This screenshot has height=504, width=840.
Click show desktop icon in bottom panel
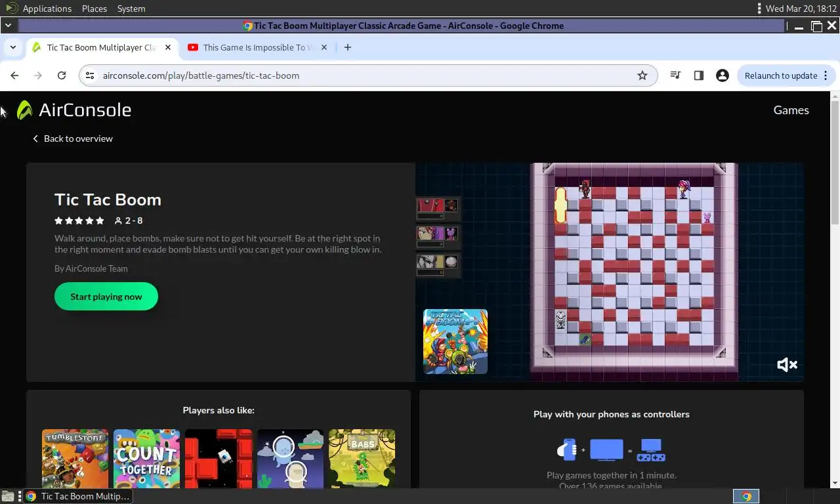8,496
